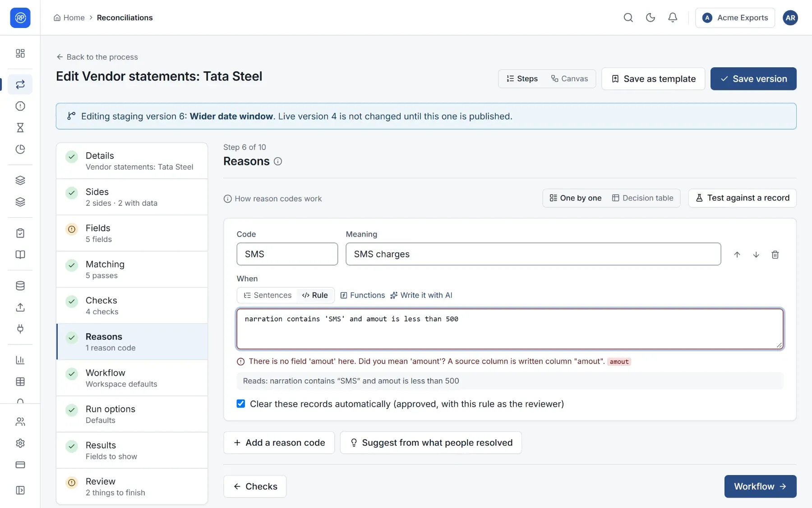Screen dimensions: 812x508
Task: Switch to Steps view
Action: 522,79
